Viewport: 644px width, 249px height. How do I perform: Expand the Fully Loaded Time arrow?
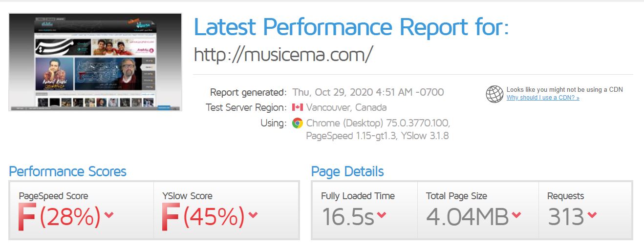[381, 215]
